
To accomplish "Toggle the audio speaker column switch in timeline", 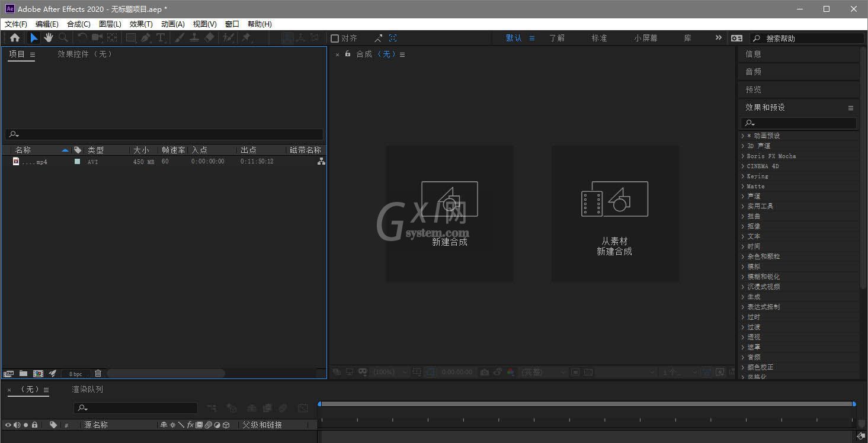I will 17,425.
